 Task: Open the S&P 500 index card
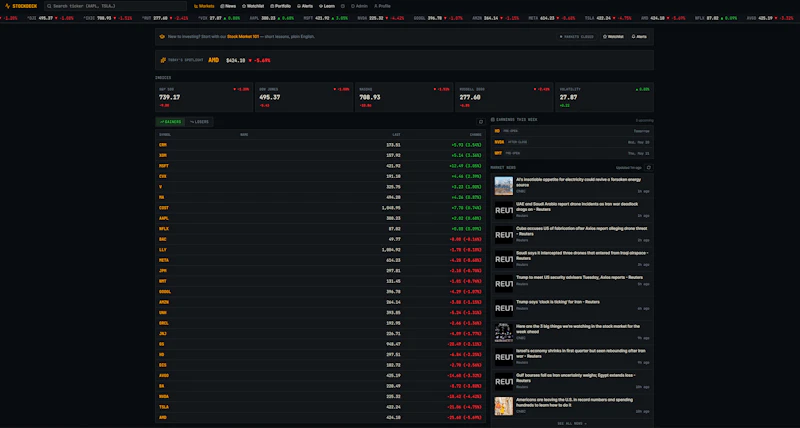click(204, 97)
